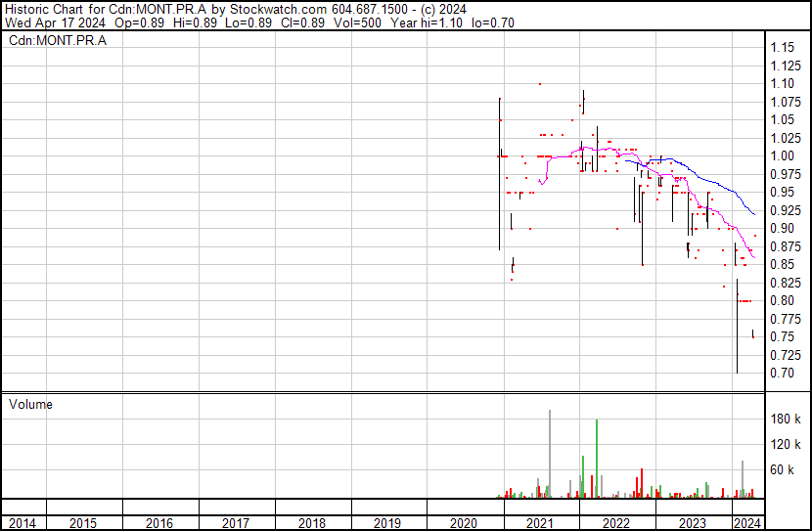
Task: Click the 2023 year label
Action: (x=693, y=523)
